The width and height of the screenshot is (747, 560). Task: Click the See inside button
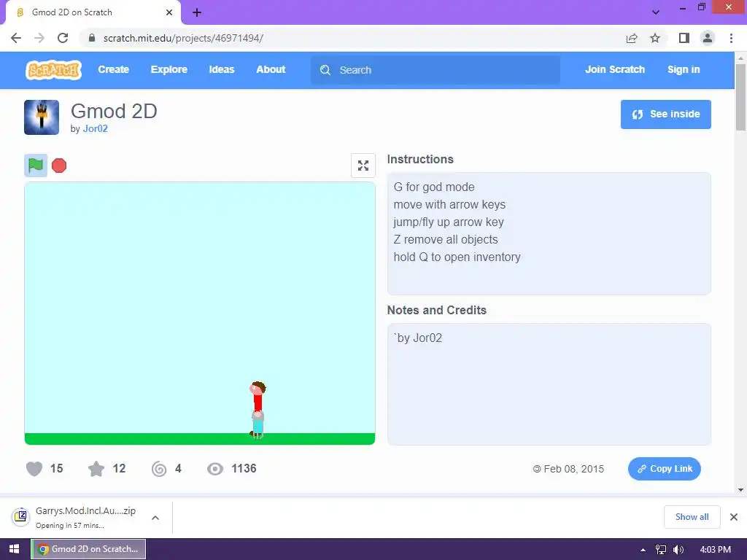[665, 114]
